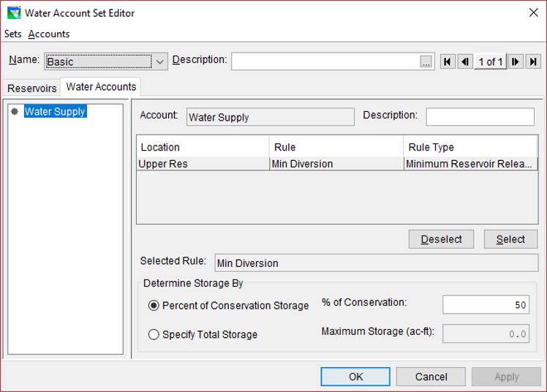Screen dimensions: 547x392
Task: Expand the Name dropdown showing Basic
Action: pos(159,61)
